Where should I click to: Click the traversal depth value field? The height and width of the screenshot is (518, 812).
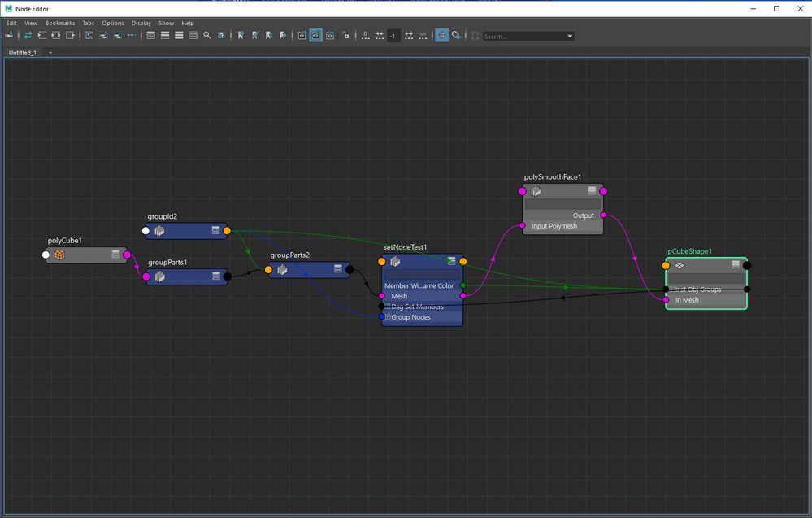pyautogui.click(x=393, y=36)
